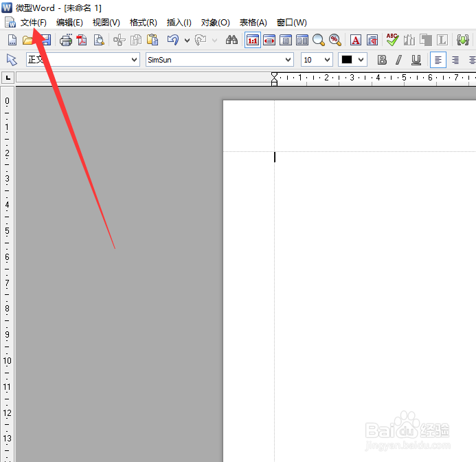The image size is (476, 462).
Task: Click the Undo arrow icon
Action: tap(173, 40)
